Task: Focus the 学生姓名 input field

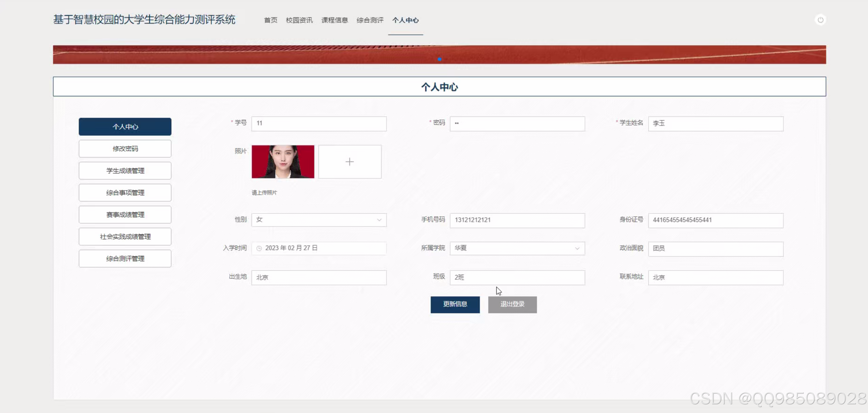Action: (x=715, y=123)
